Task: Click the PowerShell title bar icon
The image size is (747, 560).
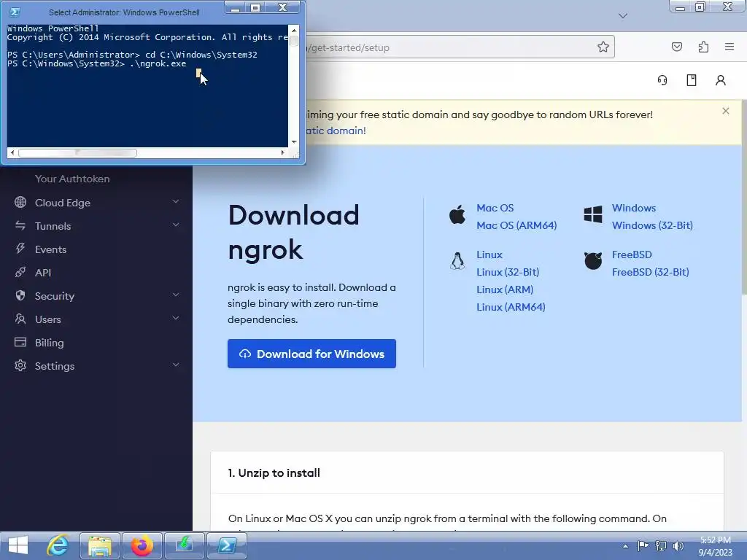Action: tap(15, 12)
